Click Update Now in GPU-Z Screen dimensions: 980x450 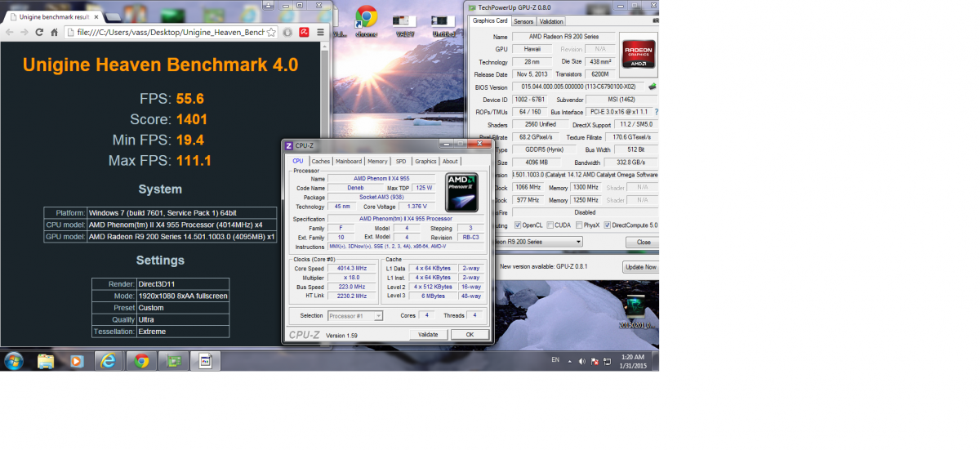[640, 267]
